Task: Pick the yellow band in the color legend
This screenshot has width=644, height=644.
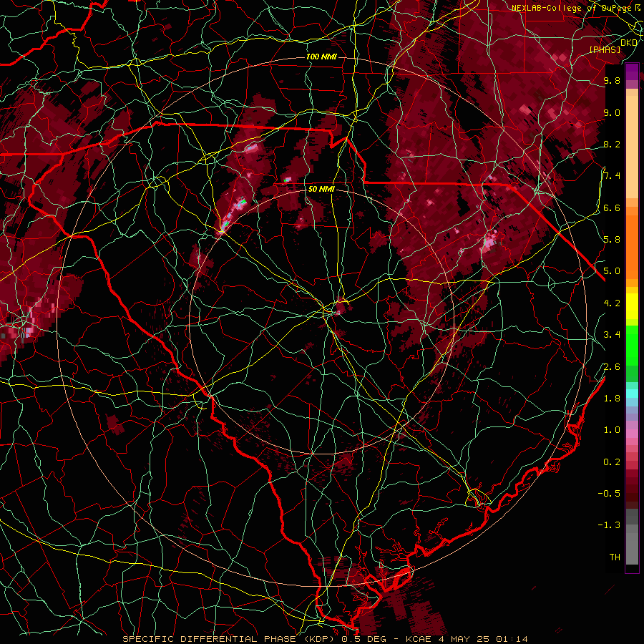Action: coord(632,306)
